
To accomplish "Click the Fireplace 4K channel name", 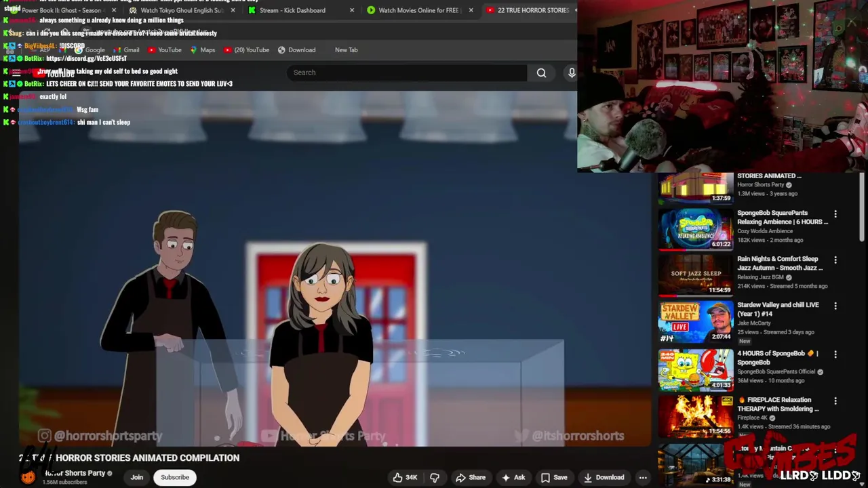I will (x=752, y=418).
